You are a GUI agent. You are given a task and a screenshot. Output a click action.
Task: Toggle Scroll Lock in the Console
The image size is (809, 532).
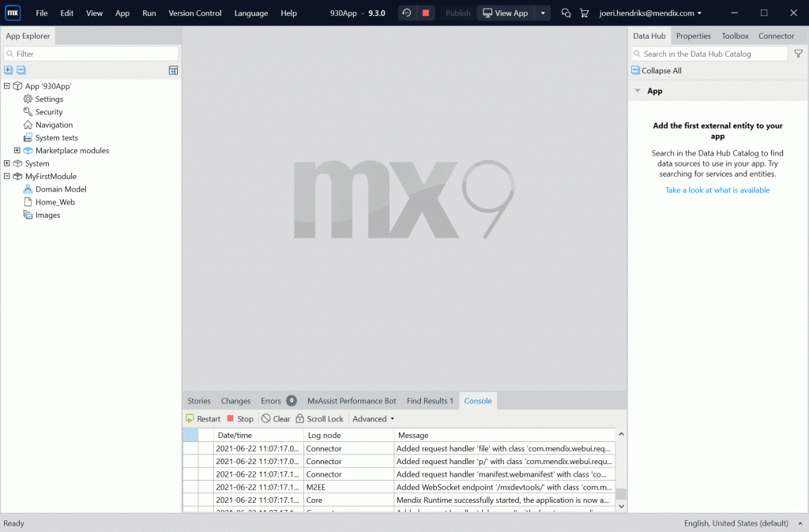[319, 419]
